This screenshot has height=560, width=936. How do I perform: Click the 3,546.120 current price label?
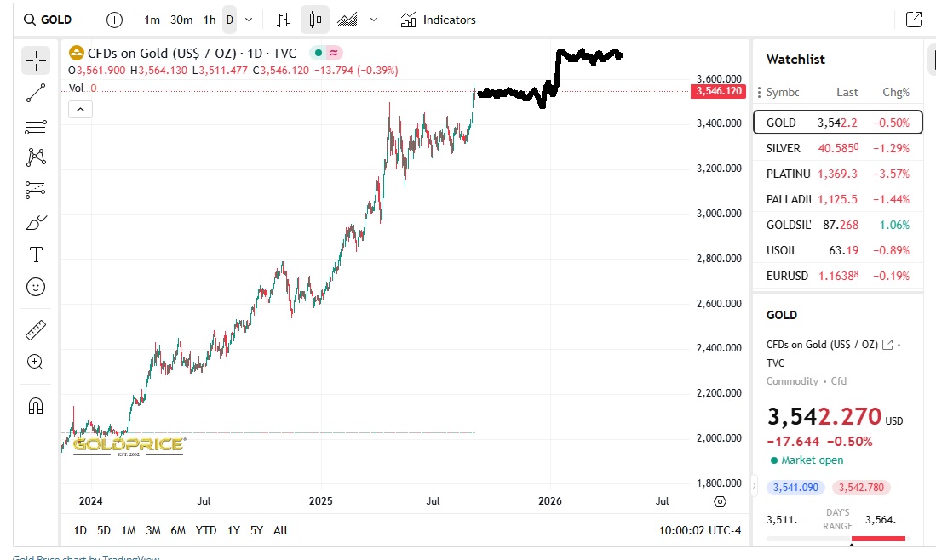[718, 91]
